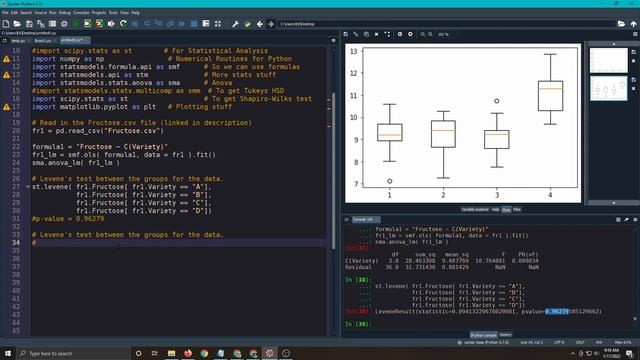Open File Explorer from the taskbar

(x=171, y=353)
